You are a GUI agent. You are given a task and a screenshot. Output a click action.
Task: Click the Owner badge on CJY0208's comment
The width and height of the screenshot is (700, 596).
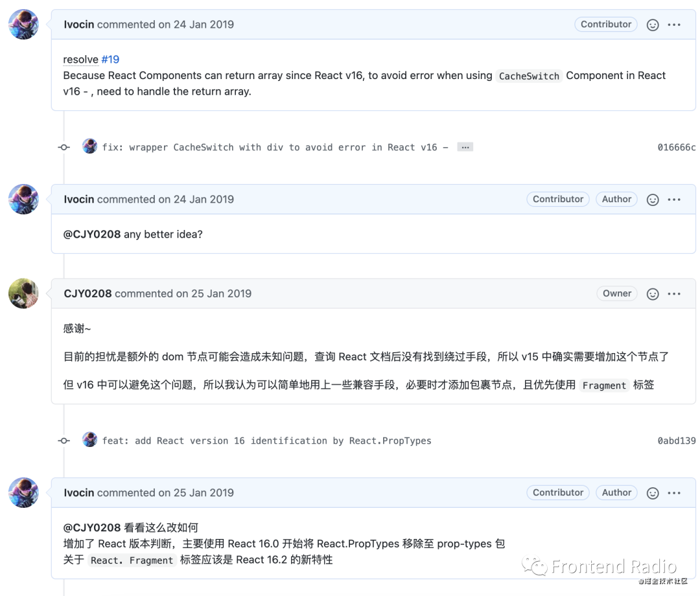pyautogui.click(x=616, y=293)
